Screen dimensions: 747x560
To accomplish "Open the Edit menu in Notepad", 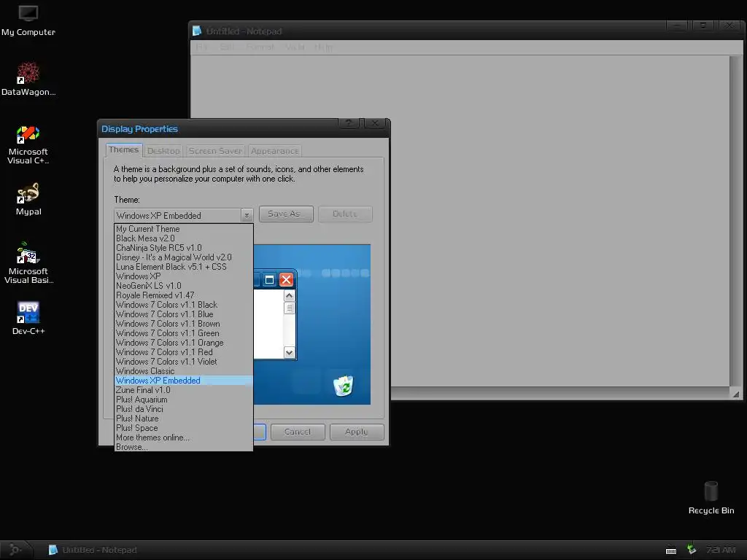I will click(227, 47).
